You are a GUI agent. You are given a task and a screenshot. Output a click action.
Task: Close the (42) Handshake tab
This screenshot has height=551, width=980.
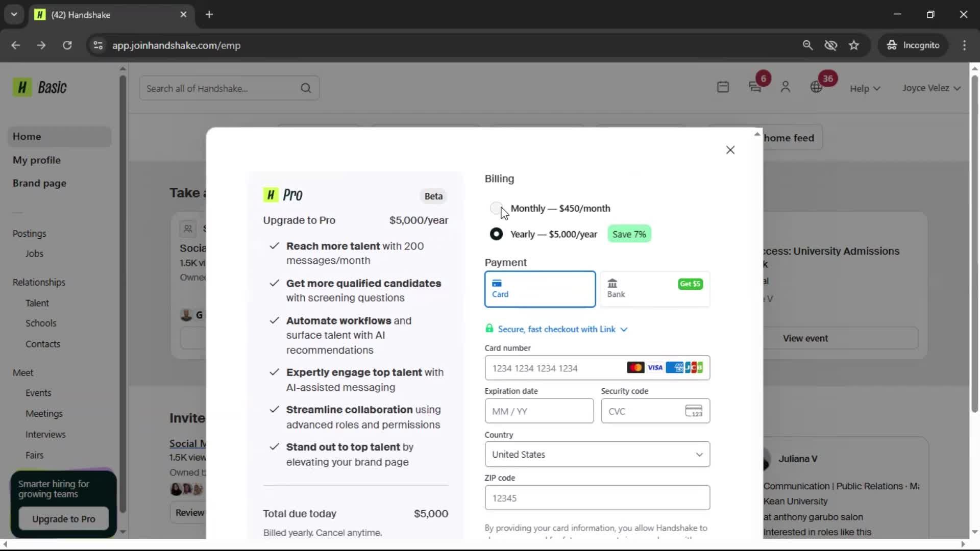[183, 15]
